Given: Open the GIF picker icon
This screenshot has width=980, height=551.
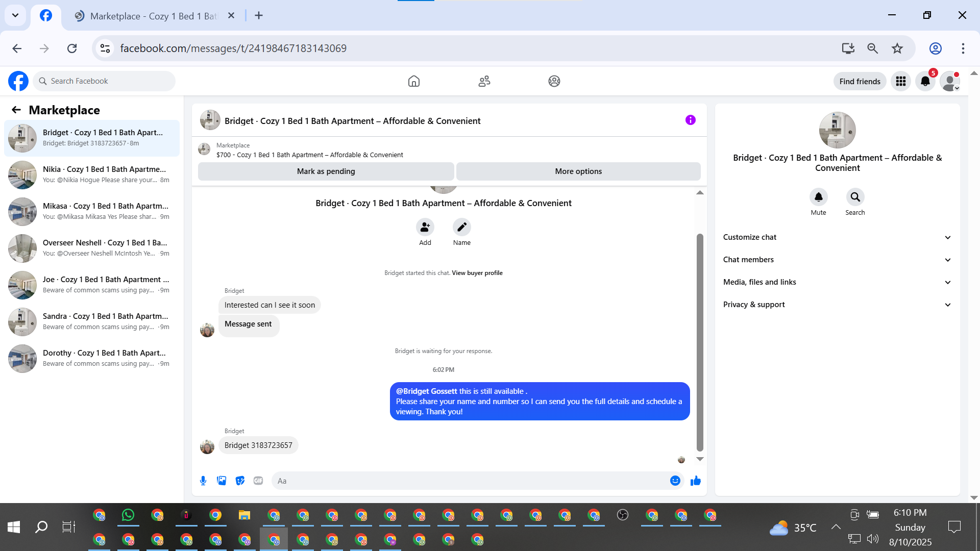Looking at the screenshot, I should coord(258,481).
